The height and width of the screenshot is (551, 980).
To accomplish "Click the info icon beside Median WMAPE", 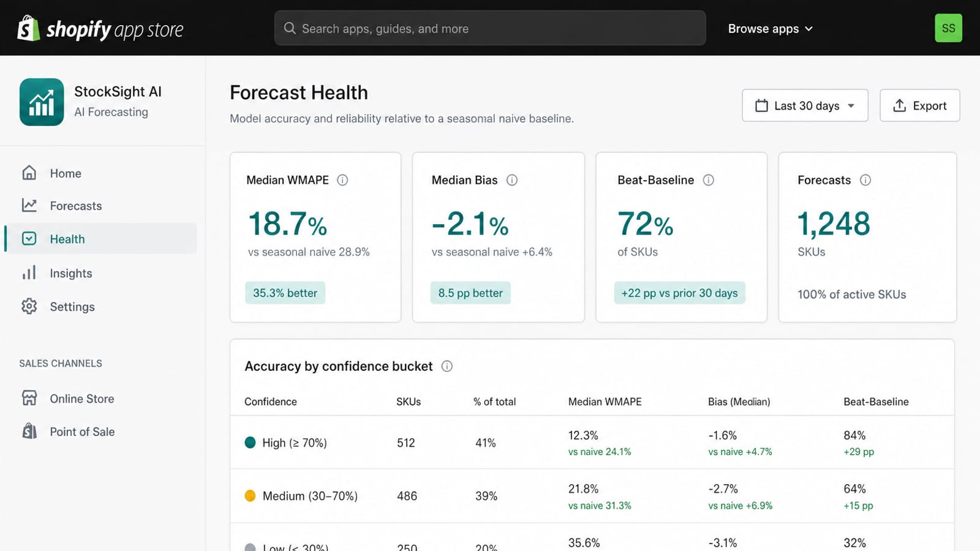I will (342, 180).
